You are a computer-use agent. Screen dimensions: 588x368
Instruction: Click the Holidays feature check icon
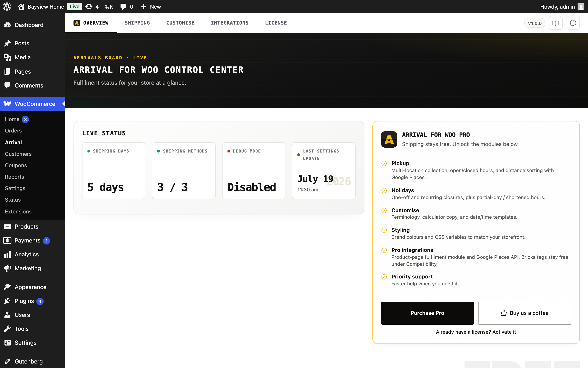pos(384,190)
